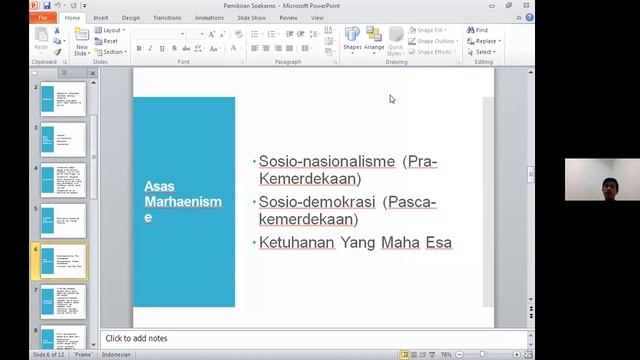
Task: Click the Columns icon in Paragraph group
Action: (305, 49)
